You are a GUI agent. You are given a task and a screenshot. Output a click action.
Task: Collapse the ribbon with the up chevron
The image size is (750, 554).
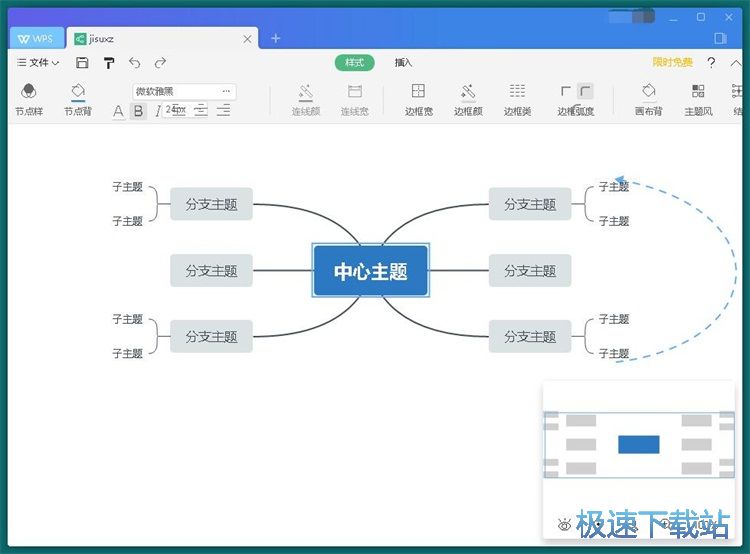pyautogui.click(x=736, y=63)
